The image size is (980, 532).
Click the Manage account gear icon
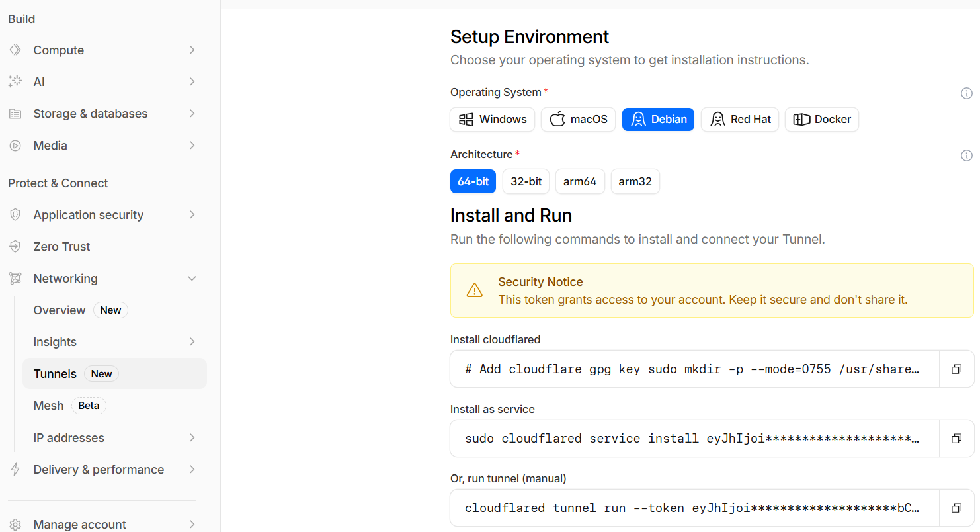15,525
